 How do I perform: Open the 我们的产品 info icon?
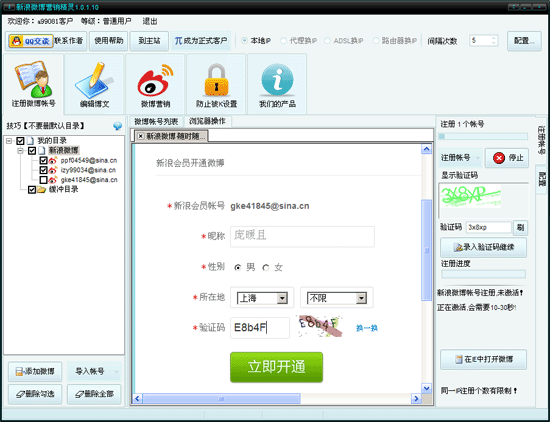pyautogui.click(x=277, y=84)
